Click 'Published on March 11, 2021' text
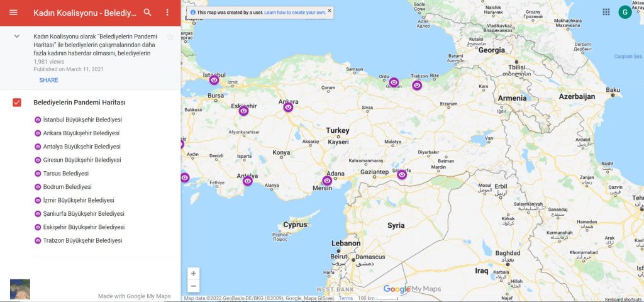This screenshot has height=302, width=644. pyautogui.click(x=69, y=69)
